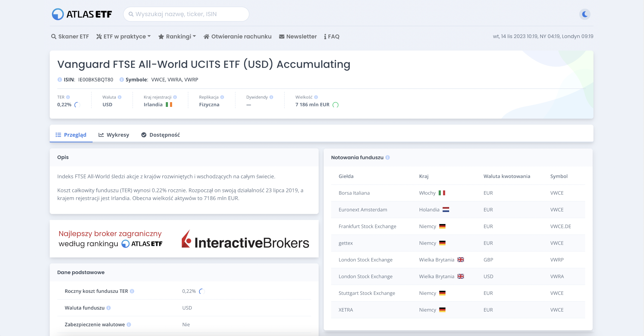Viewport: 644px width, 336px height.
Task: Click the search field for ETF name
Action: [186, 14]
